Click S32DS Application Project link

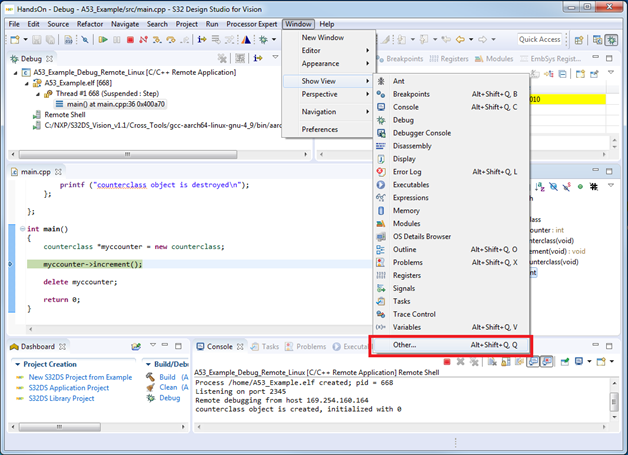click(x=68, y=388)
